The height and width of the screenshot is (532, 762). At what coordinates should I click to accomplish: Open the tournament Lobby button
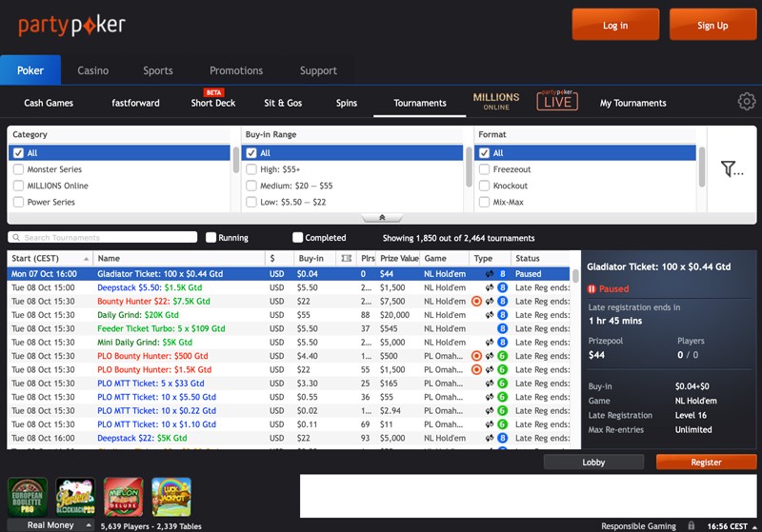tap(593, 463)
